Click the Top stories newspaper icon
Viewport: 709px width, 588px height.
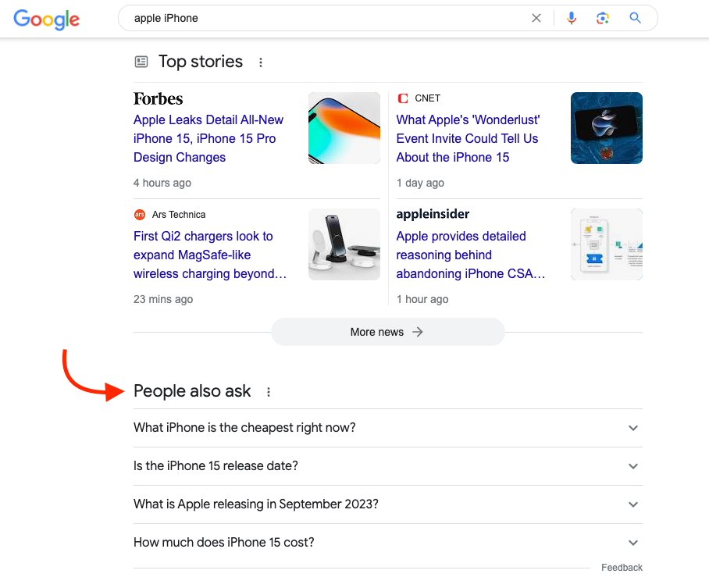(x=141, y=62)
